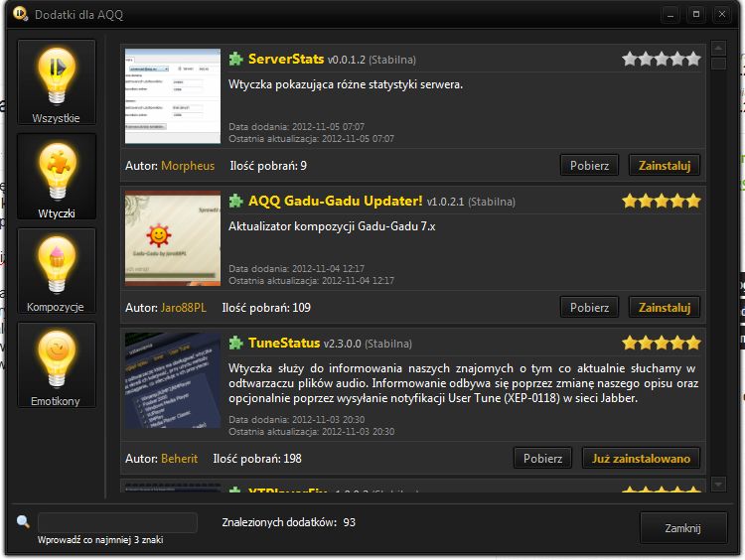Download TuneStatus with Pobierz button

pyautogui.click(x=542, y=459)
